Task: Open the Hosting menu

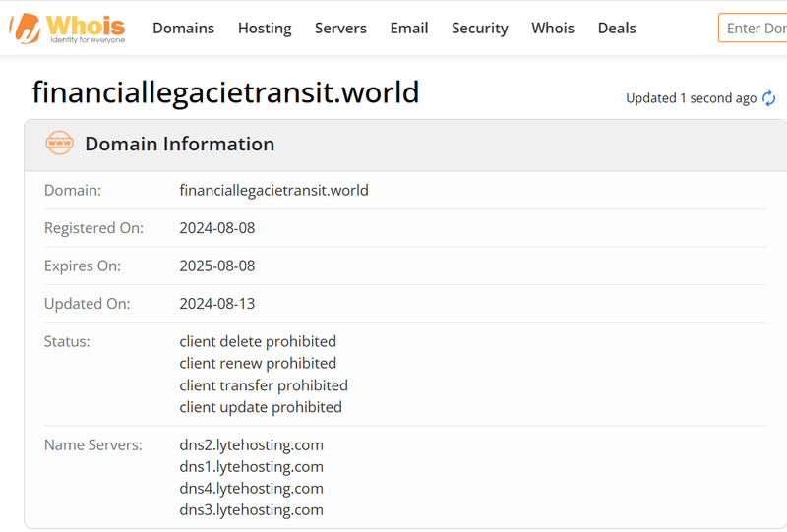Action: (x=265, y=29)
